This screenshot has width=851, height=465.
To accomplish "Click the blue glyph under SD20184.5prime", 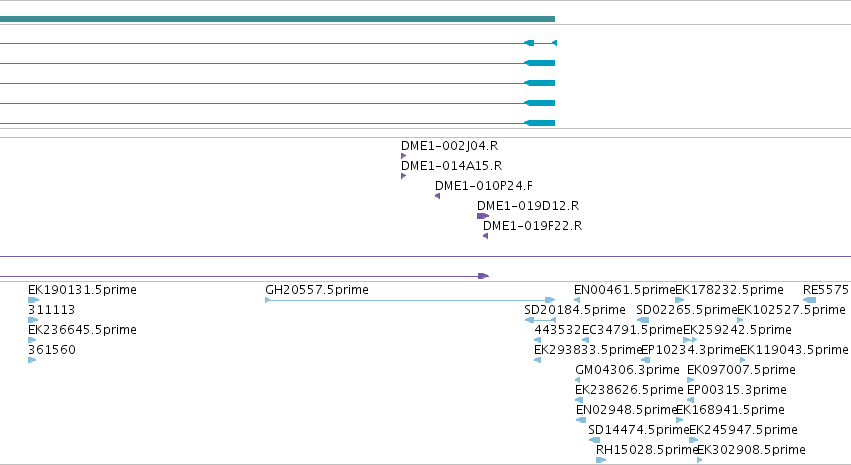I will pos(540,320).
